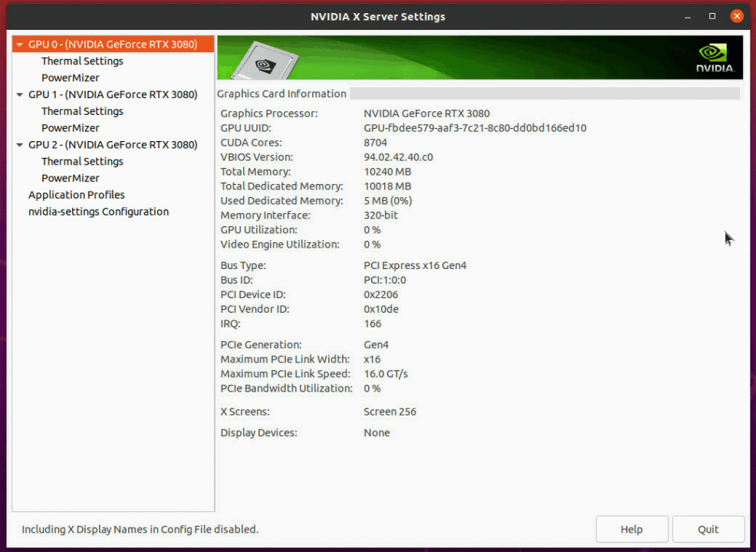Click the Memory Interface value 320-bit
The width and height of the screenshot is (756, 552).
pyautogui.click(x=381, y=215)
